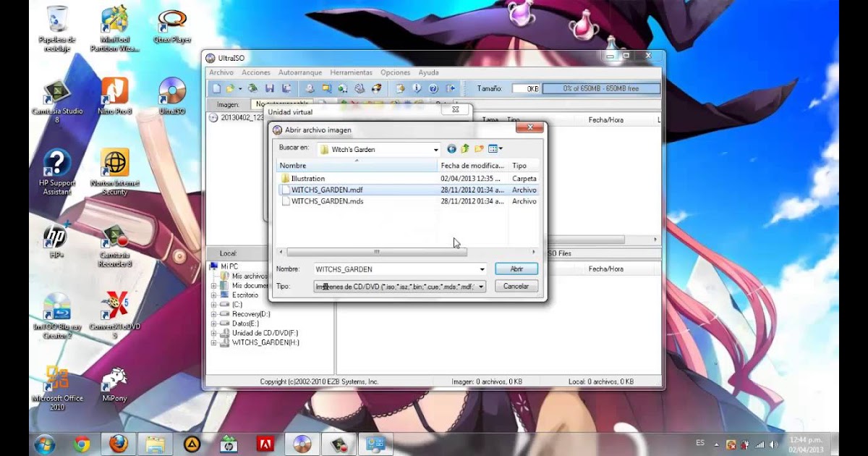The image size is (868, 456).
Task: Click the New file icon in UltraISO toolbar
Action: pos(216,88)
